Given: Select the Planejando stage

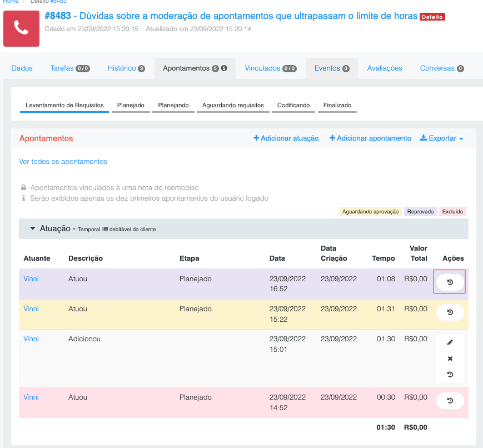Looking at the screenshot, I should 173,106.
